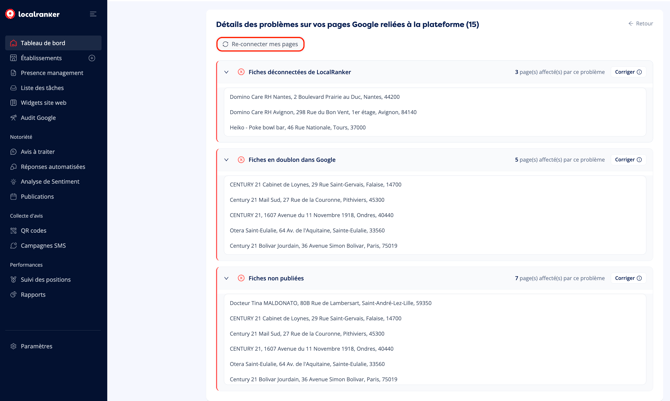
Task: Open Publications label
Action: point(37,197)
